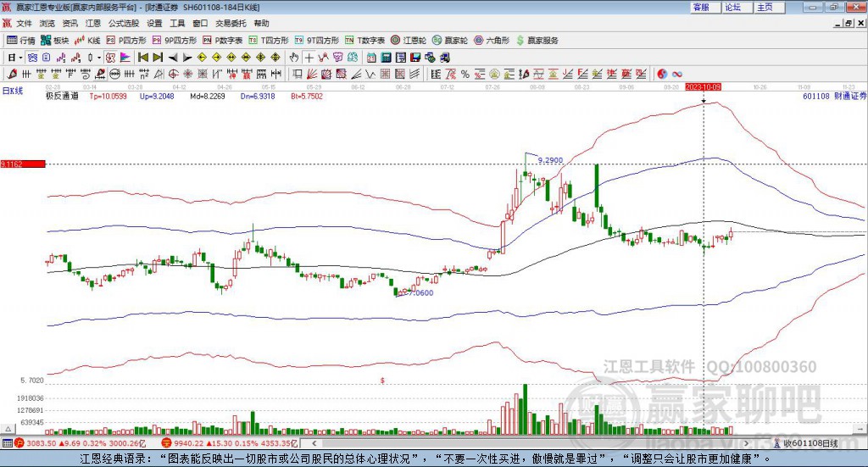
Task: Select the n² square number tool
Action: (144, 74)
